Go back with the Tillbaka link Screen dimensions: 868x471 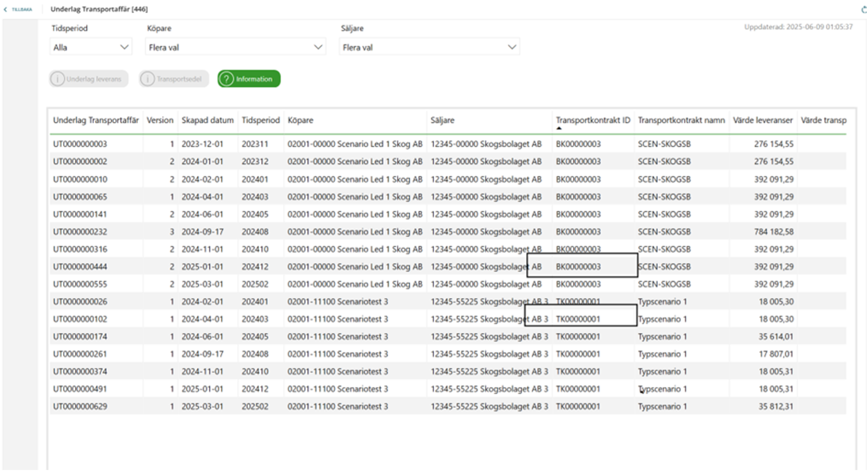[x=18, y=9]
